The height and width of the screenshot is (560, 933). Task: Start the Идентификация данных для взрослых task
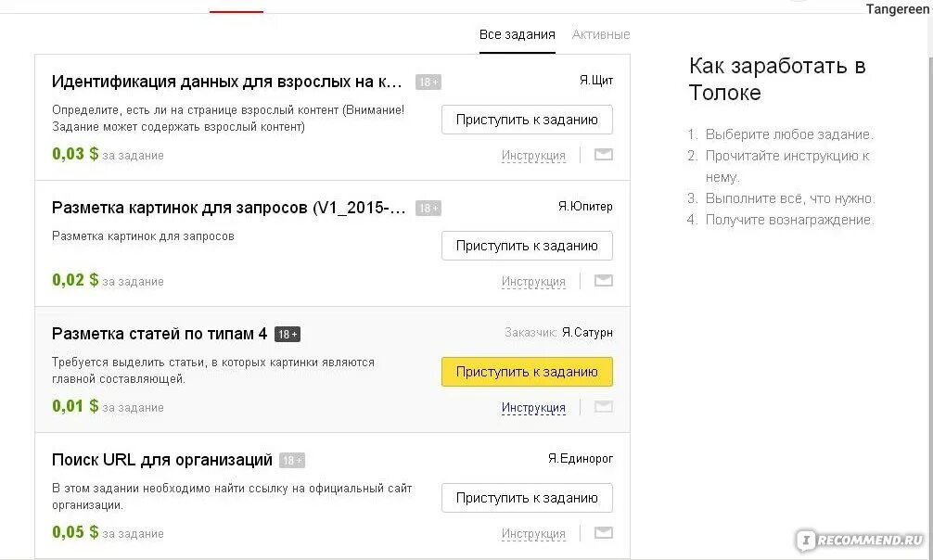(527, 120)
